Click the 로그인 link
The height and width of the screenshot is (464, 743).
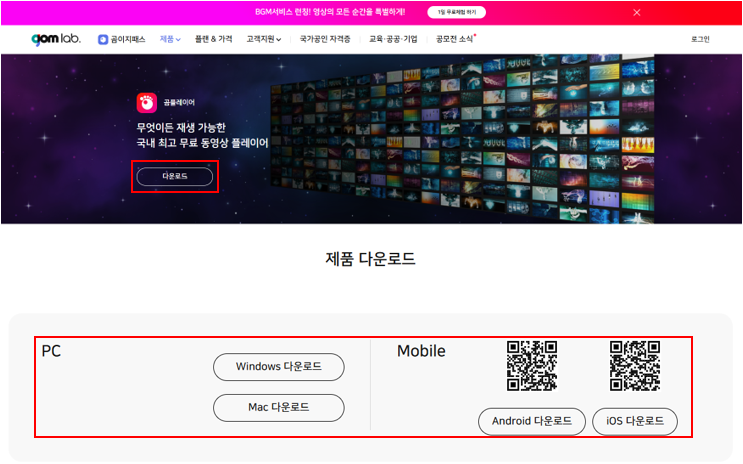point(700,39)
